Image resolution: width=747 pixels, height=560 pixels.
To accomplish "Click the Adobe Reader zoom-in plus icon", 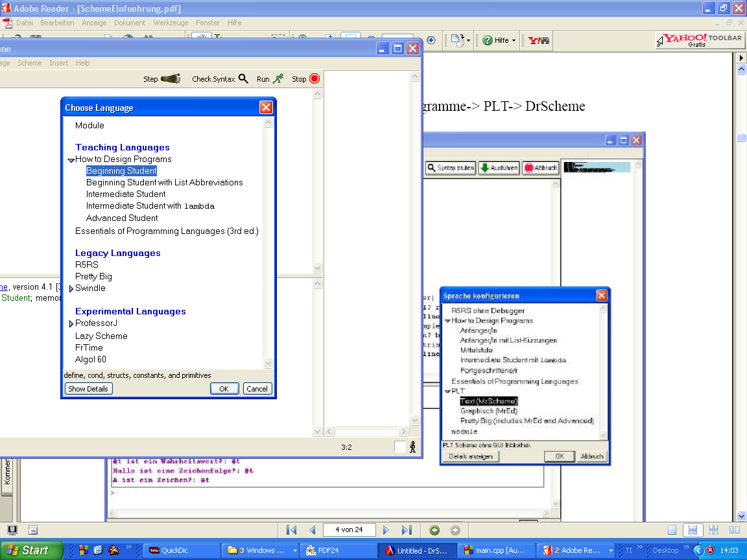I will [431, 40].
